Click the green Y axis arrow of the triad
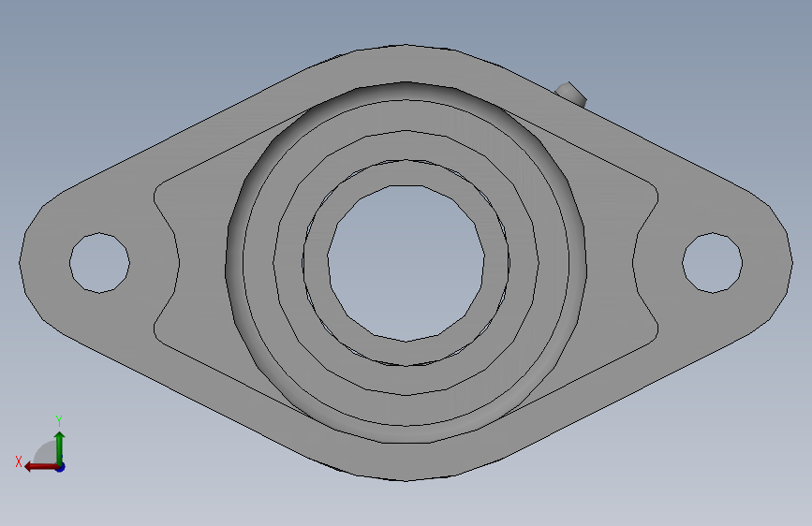 pyautogui.click(x=60, y=447)
